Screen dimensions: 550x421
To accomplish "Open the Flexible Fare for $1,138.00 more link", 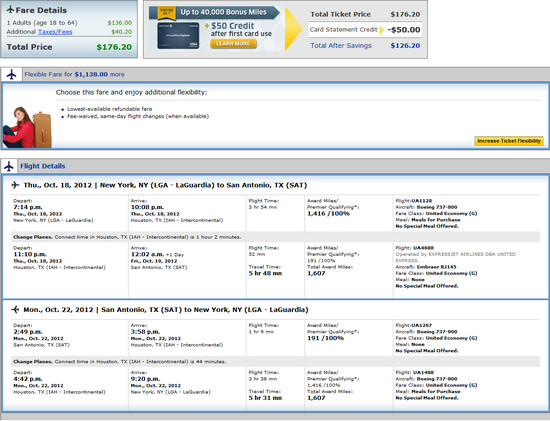I will pos(74,74).
